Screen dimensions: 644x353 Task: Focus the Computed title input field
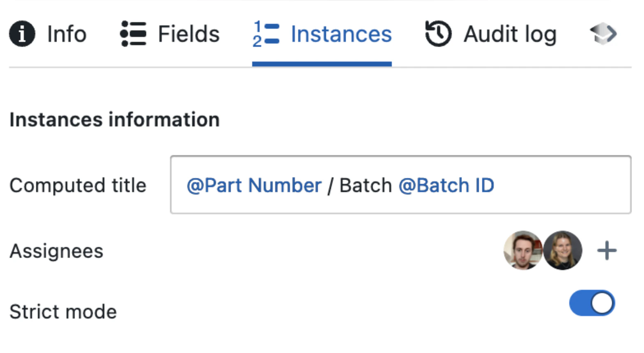400,185
